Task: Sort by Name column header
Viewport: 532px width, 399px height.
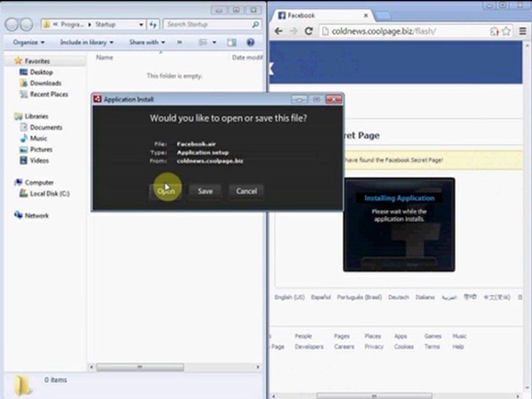Action: click(105, 57)
